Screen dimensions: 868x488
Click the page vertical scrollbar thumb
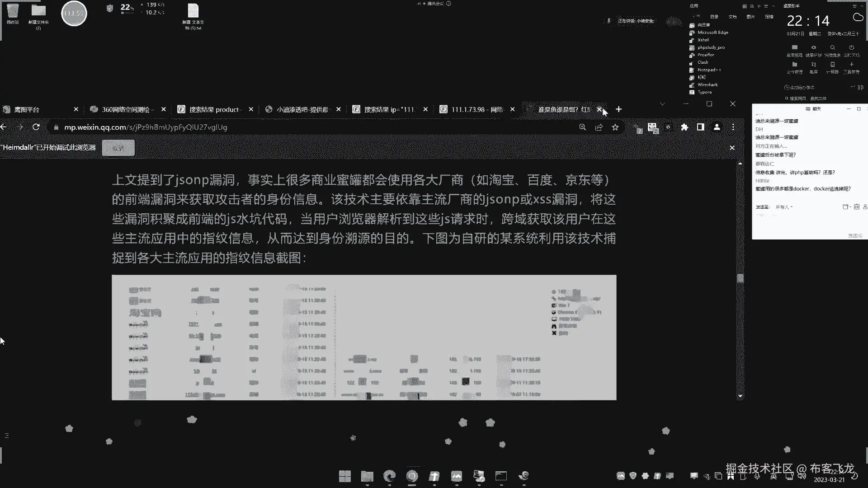(740, 278)
